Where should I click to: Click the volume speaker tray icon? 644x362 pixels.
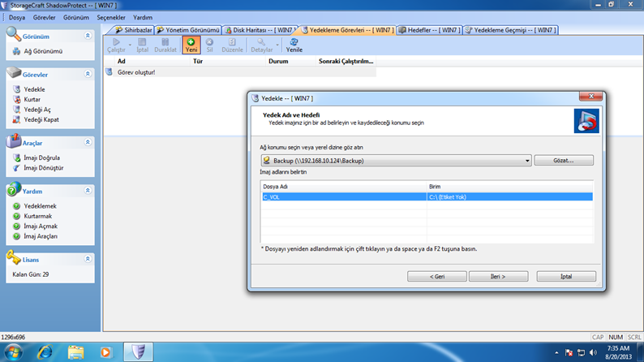coord(593,352)
